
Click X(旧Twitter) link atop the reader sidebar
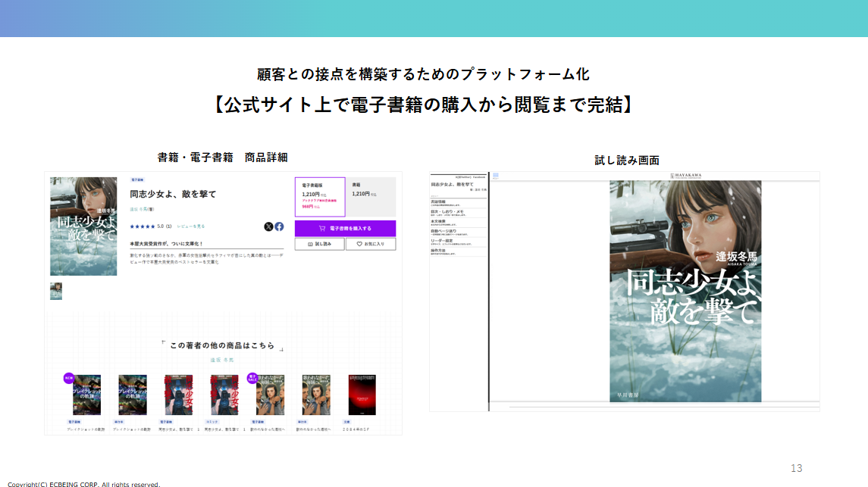coord(462,177)
